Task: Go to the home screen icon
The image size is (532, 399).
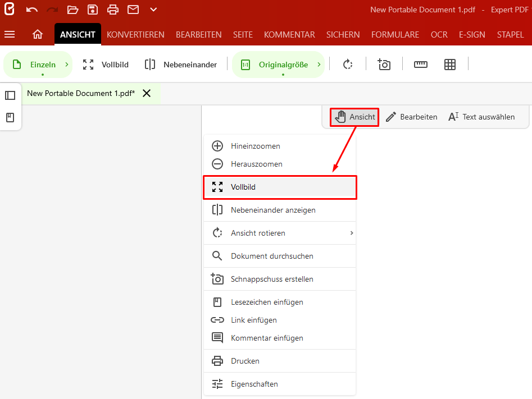Action: [x=38, y=34]
